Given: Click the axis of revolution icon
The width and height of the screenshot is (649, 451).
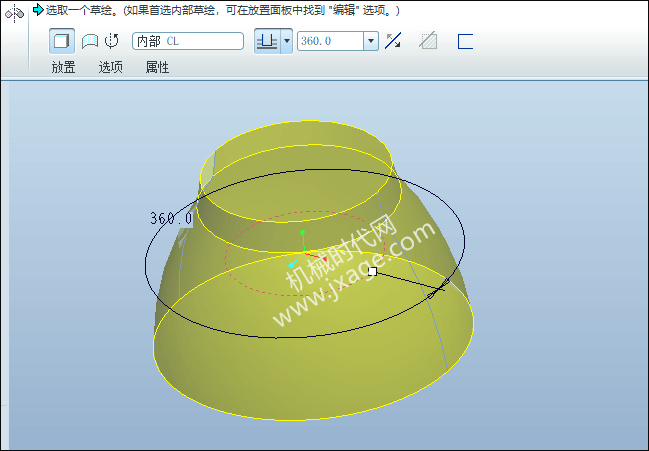Looking at the screenshot, I should [112, 41].
